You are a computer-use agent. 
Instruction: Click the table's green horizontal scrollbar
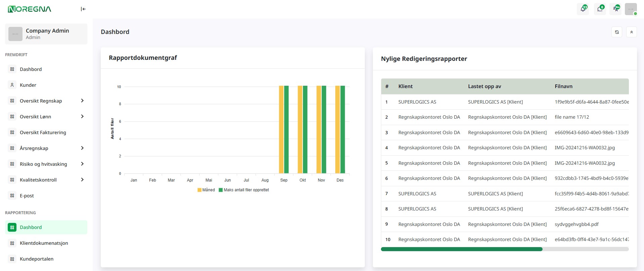462,249
